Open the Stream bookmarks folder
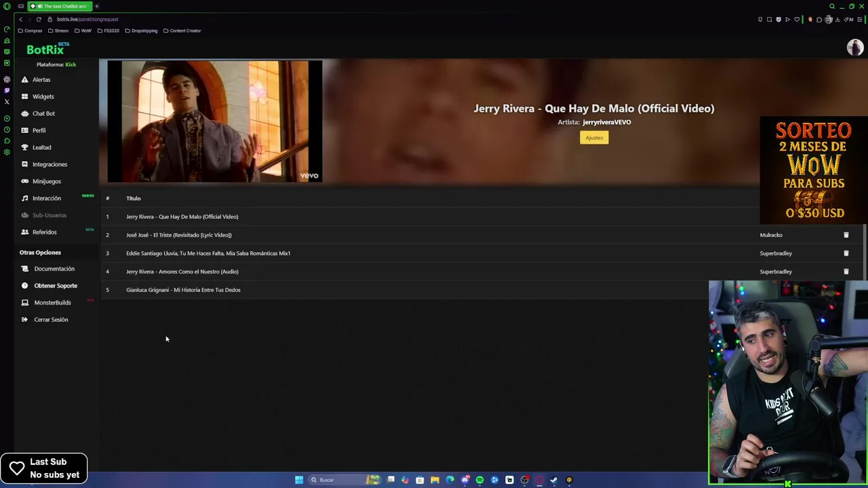868x488 pixels. [58, 30]
